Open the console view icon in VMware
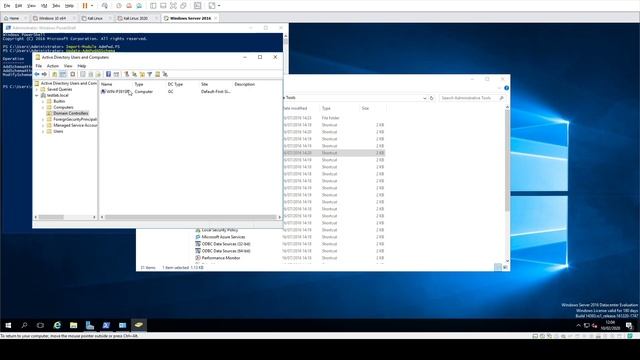The height and width of the screenshot is (360, 640). [x=198, y=6]
